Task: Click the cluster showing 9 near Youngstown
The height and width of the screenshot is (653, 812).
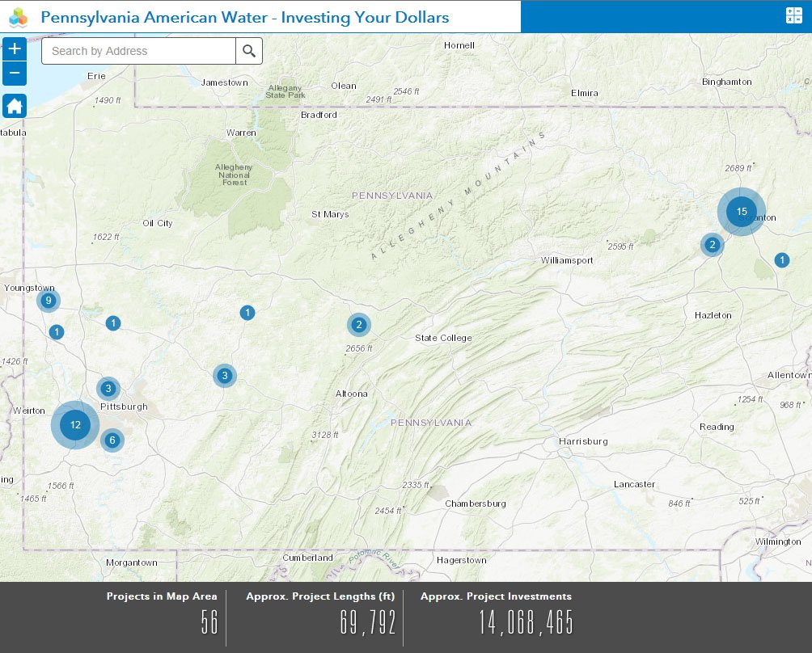Action: tap(49, 300)
